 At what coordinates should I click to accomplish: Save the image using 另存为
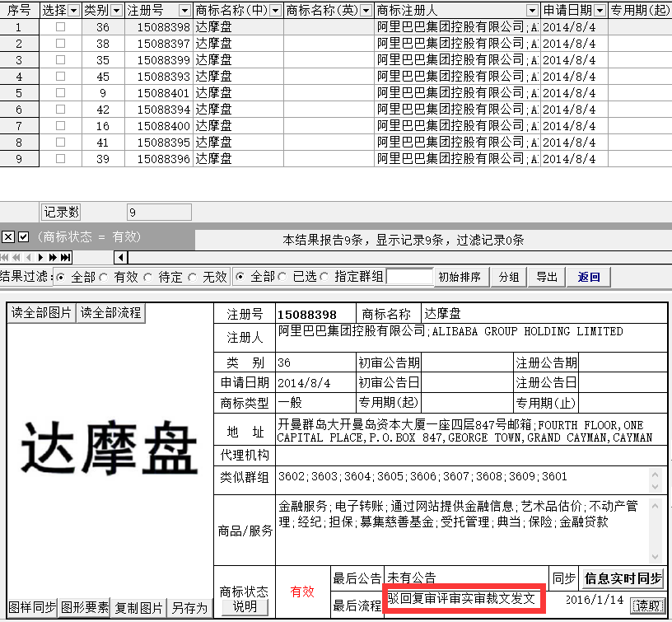click(x=189, y=607)
